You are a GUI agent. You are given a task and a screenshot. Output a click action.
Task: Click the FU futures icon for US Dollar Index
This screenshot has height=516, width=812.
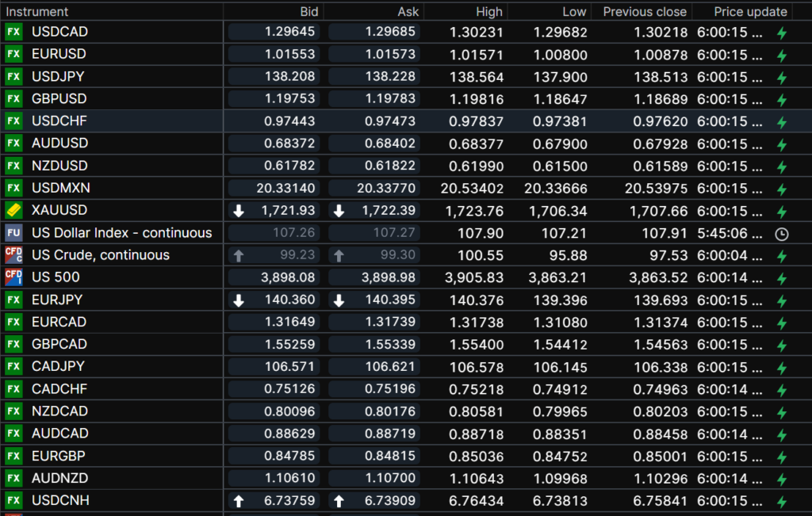(x=13, y=233)
